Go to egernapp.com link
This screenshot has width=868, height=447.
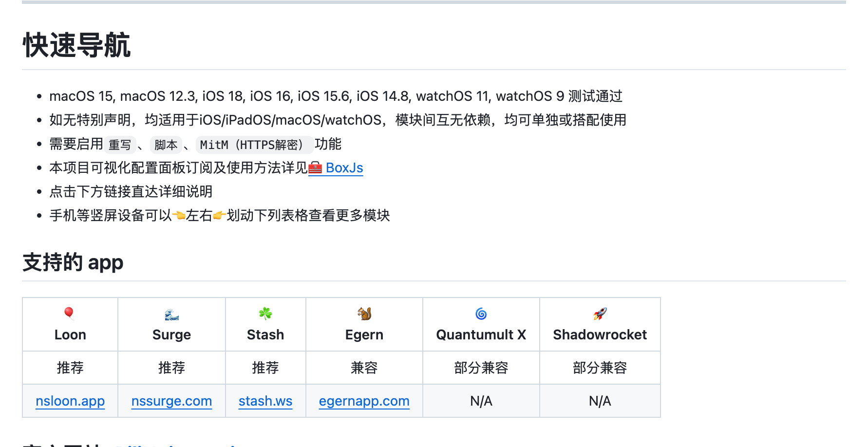(364, 401)
